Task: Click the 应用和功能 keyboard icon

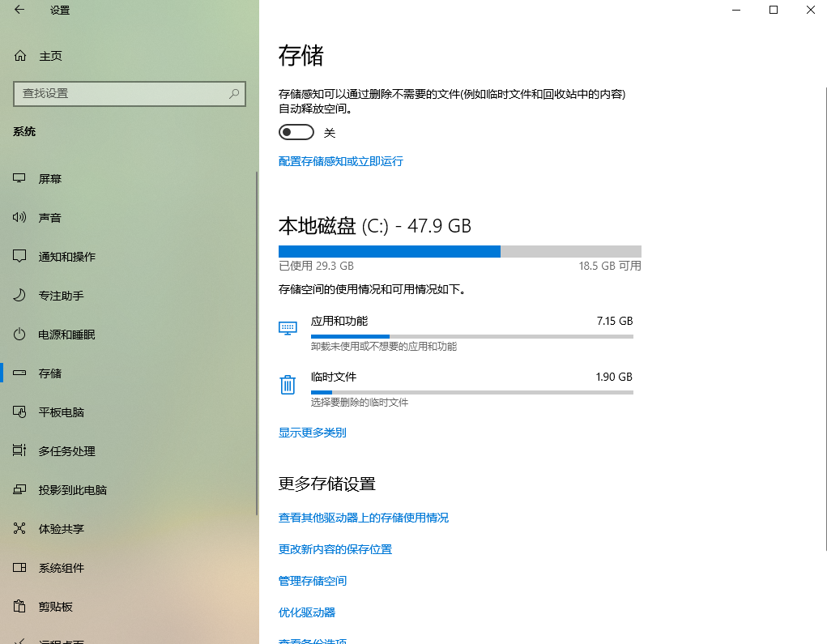Action: (x=288, y=329)
